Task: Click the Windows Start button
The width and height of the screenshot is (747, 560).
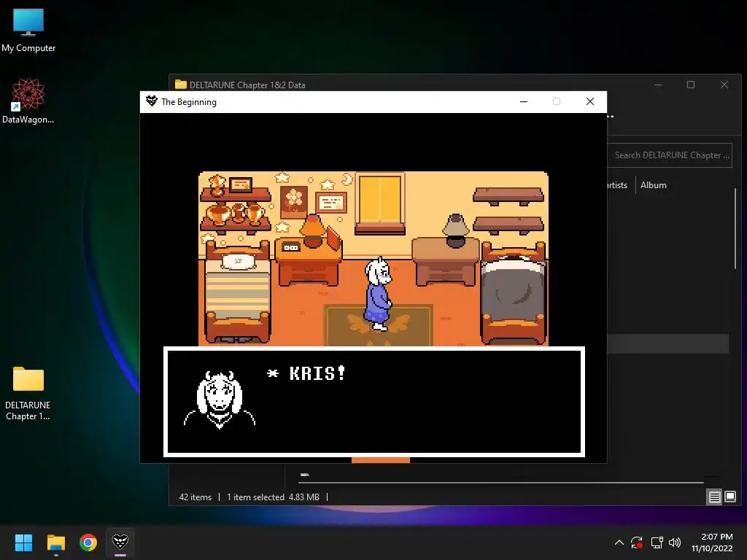Action: (x=23, y=542)
